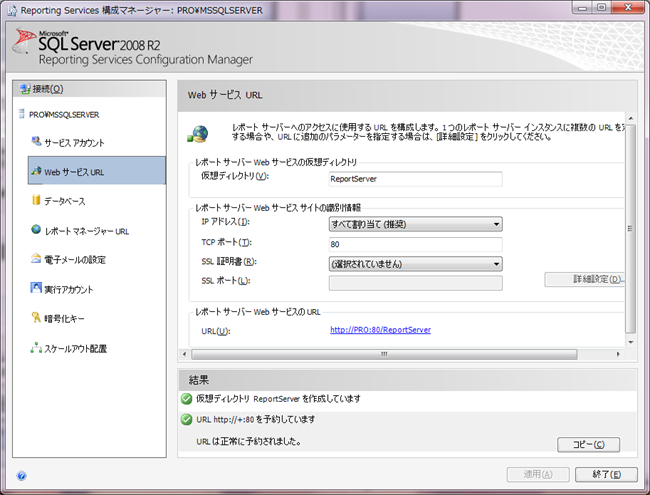Select the PRO¥MSSQLSERVER server icon

click(x=22, y=114)
